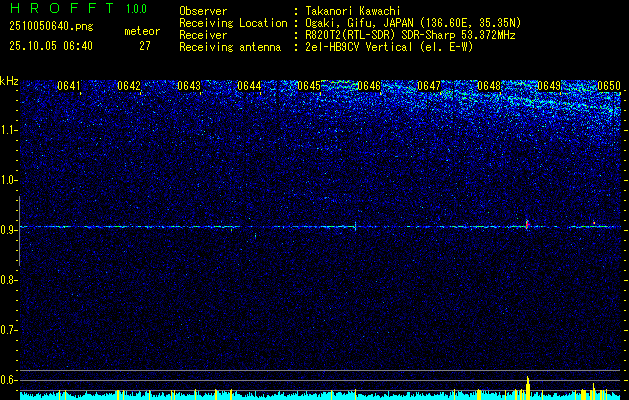Click the Receiving Location label

pos(233,23)
